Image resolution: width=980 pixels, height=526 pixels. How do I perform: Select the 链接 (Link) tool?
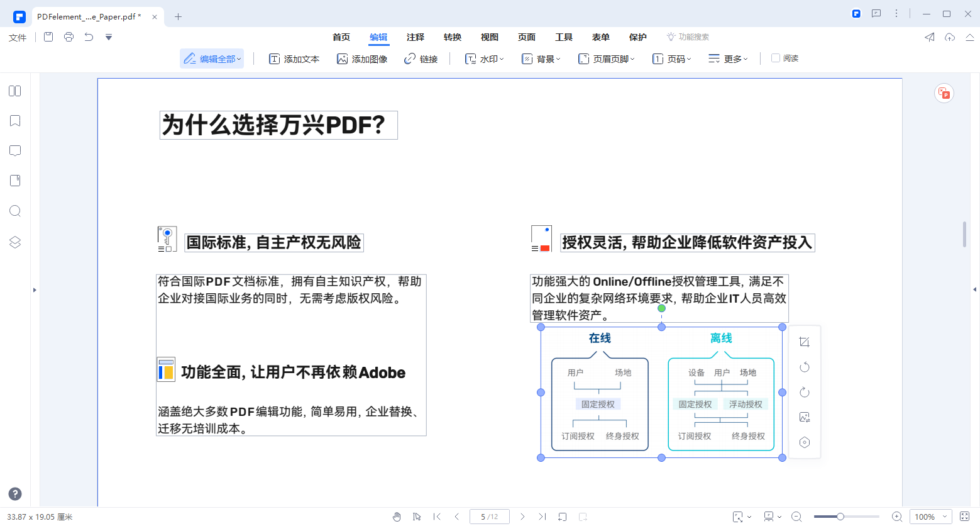[x=421, y=58]
